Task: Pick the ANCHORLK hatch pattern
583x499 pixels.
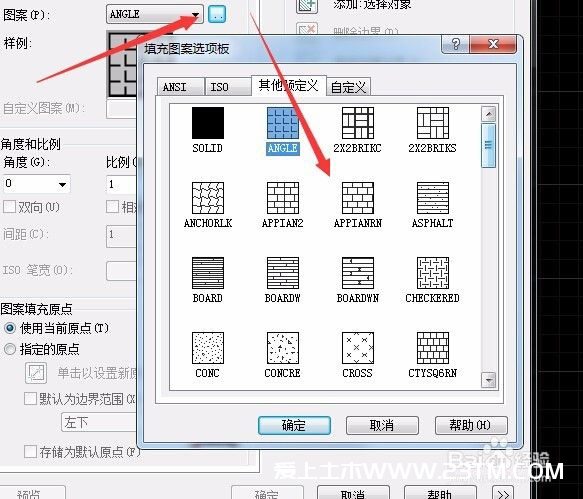Action: 208,198
